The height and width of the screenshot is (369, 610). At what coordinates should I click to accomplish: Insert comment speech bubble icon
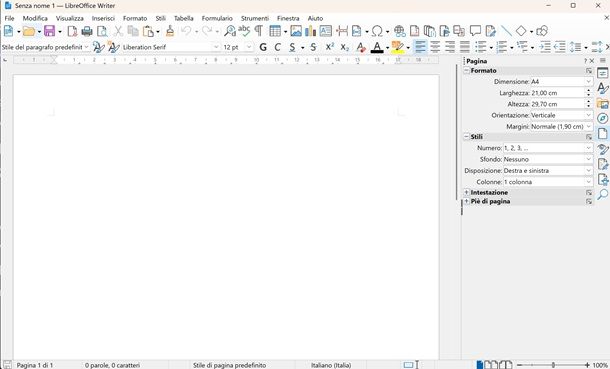pyautogui.click(x=475, y=30)
